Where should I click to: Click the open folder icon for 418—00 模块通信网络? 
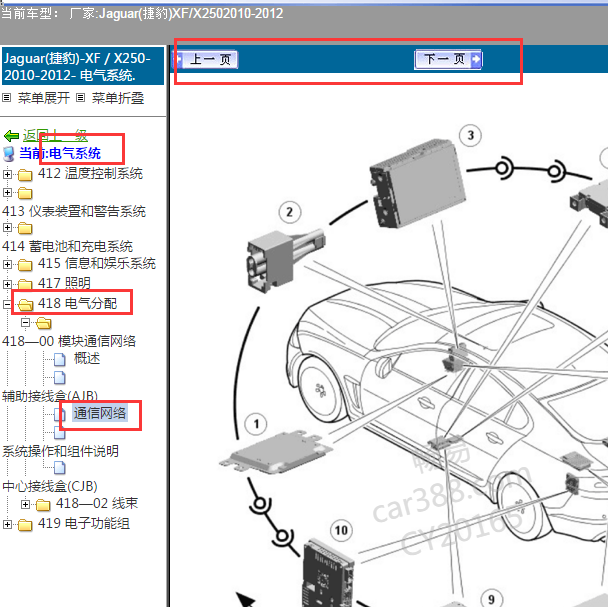[x=43, y=323]
